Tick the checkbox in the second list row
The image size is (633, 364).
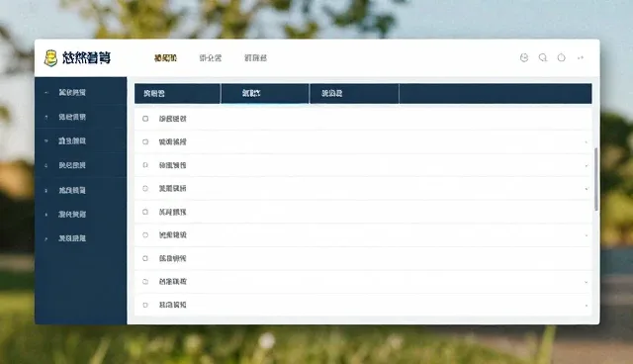click(145, 142)
